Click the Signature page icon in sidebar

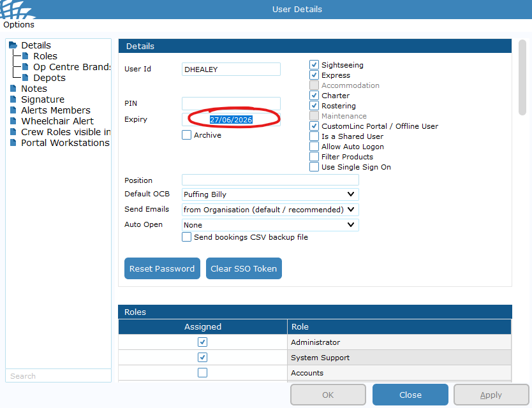coord(13,99)
